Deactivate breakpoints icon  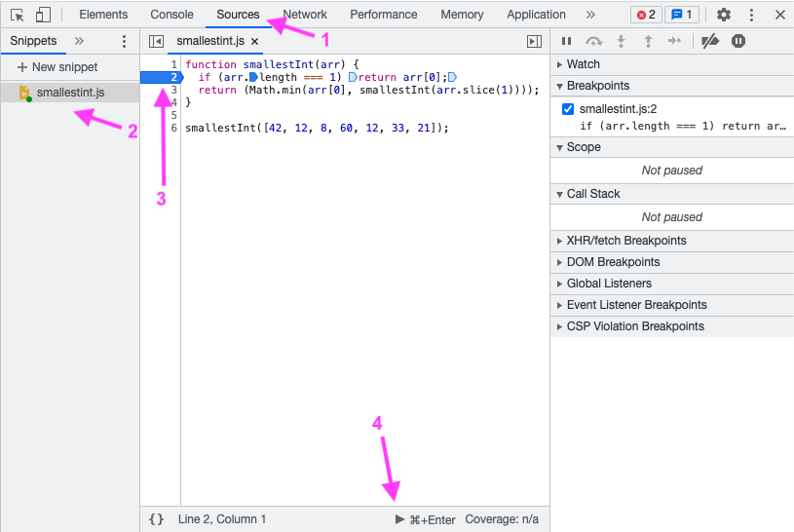tap(710, 41)
